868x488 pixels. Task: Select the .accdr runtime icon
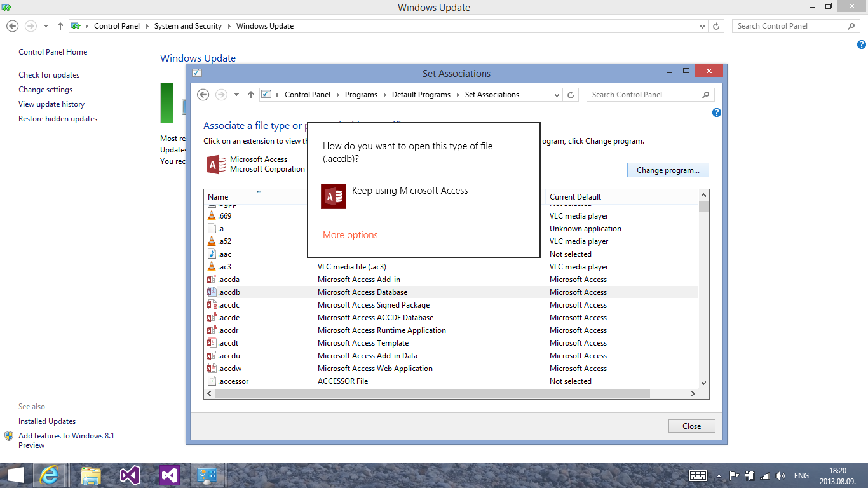click(212, 330)
